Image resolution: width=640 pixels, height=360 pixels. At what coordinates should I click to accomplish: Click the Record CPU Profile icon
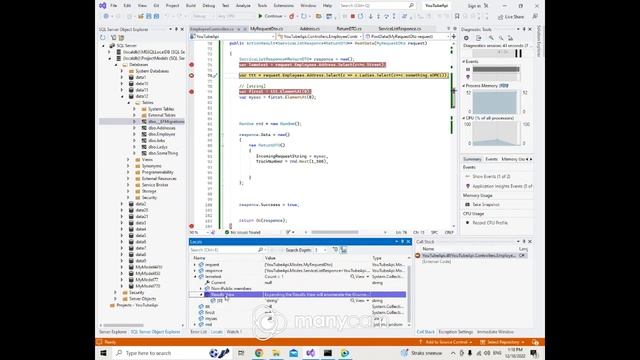(467, 223)
